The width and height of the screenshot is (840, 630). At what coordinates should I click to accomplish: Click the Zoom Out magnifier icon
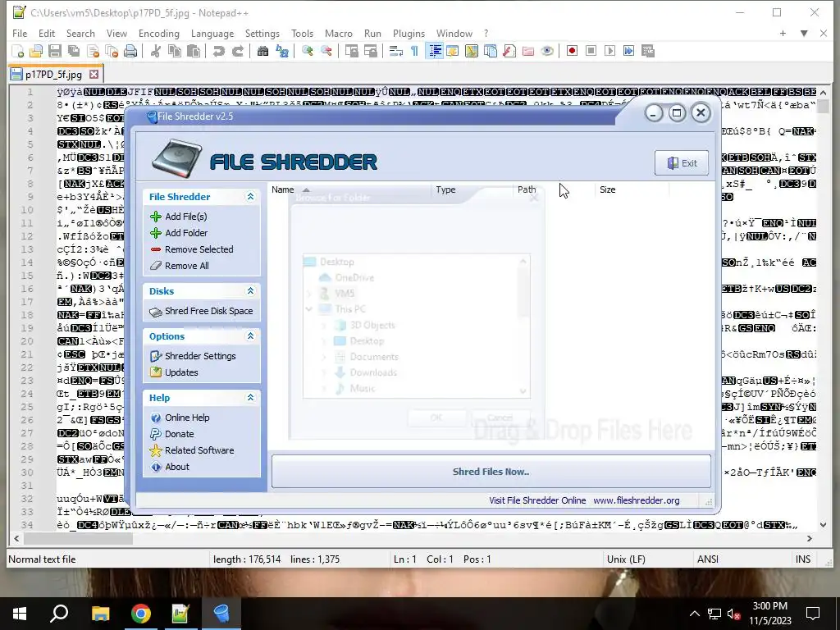pos(326,52)
